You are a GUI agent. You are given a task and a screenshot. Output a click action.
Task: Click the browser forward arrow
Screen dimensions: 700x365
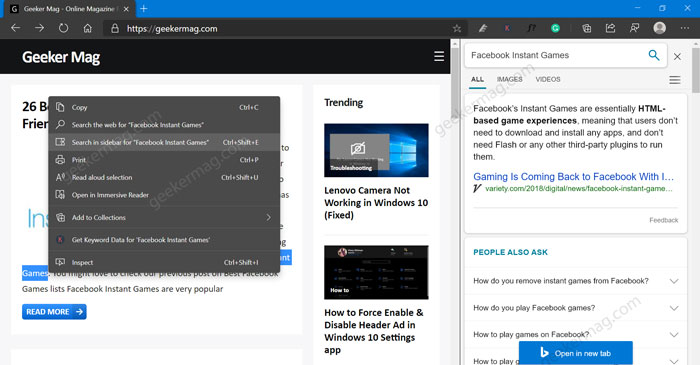pos(40,28)
